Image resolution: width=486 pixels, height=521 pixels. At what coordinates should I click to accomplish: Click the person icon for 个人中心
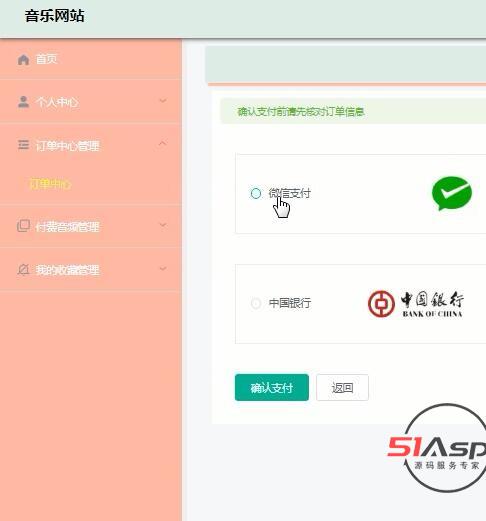pos(23,102)
